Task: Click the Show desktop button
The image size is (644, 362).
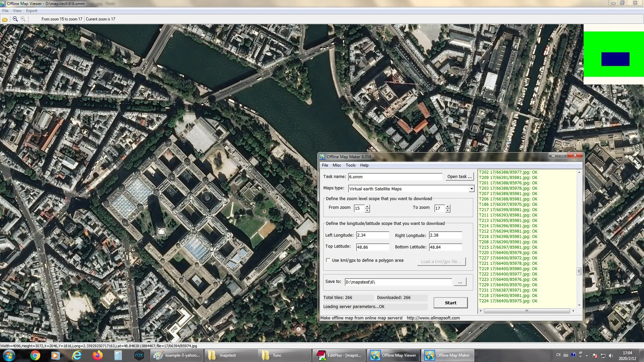Action: point(641,355)
